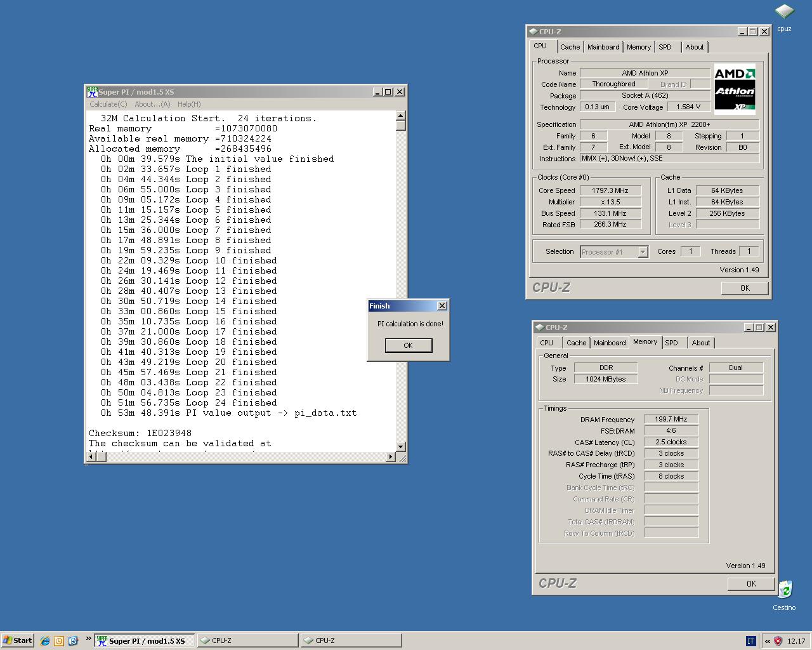
Task: Click the Checksum: 1E023948 line
Action: click(x=140, y=433)
